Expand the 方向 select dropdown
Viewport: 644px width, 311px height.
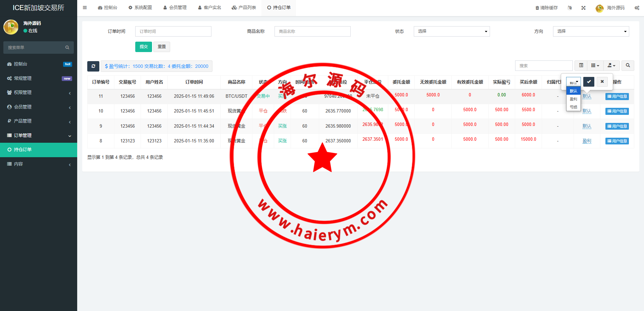(591, 31)
